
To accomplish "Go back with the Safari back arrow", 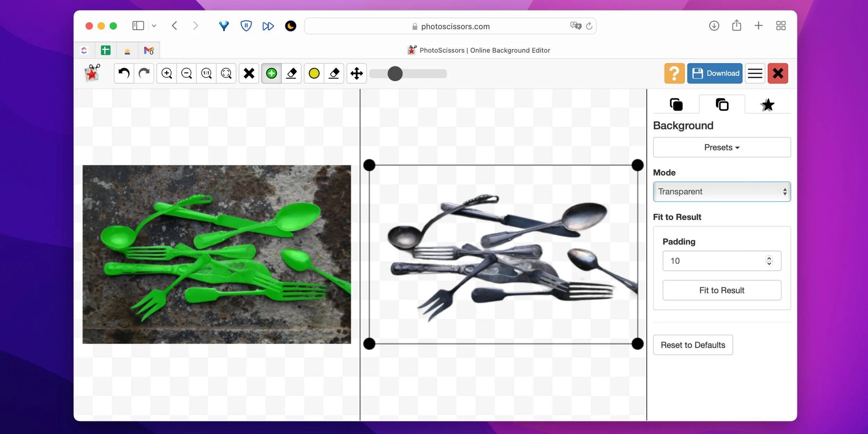I will pyautogui.click(x=175, y=26).
